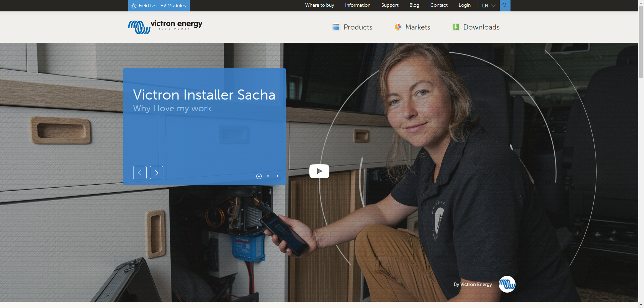Image resolution: width=644 pixels, height=308 pixels.
Task: Click the Victron Energy header logo
Action: (165, 27)
